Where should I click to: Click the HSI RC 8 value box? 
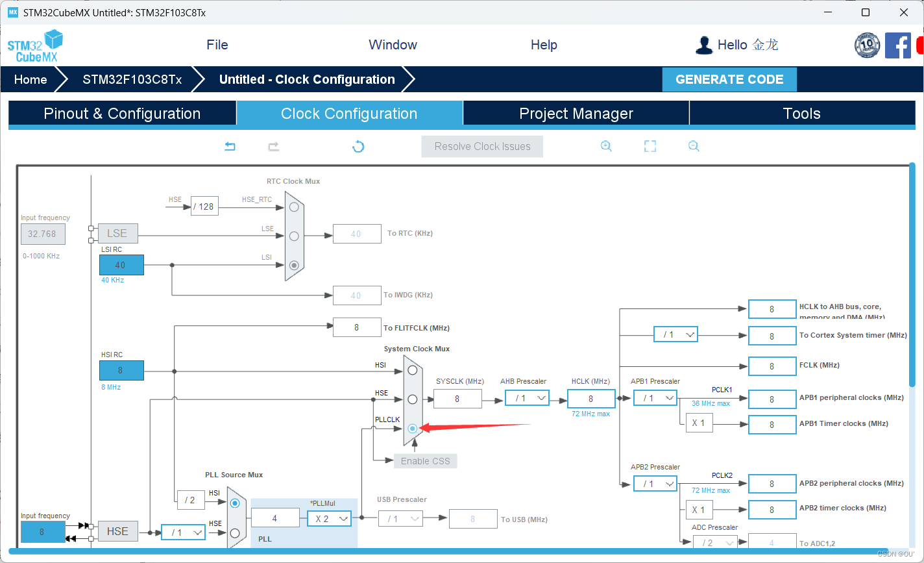pos(121,370)
